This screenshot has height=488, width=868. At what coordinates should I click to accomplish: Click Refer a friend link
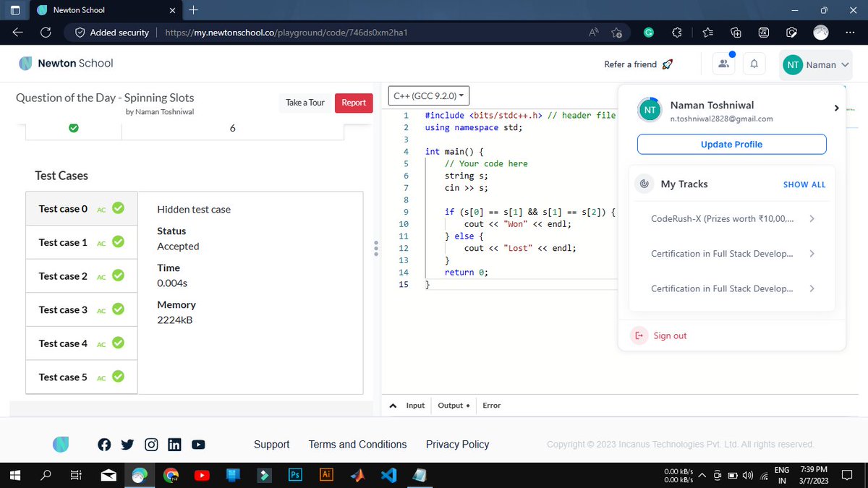(630, 64)
